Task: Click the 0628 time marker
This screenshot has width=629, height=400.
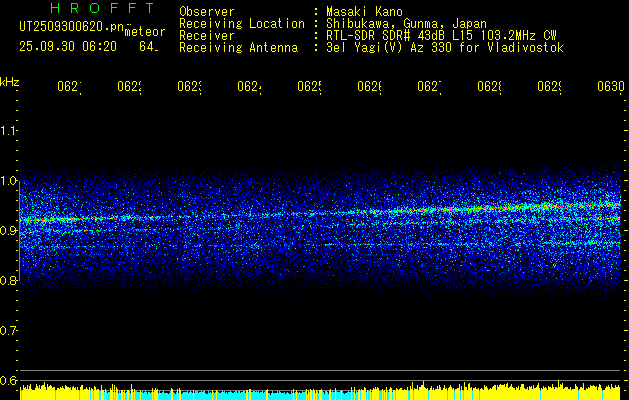Action: (490, 87)
